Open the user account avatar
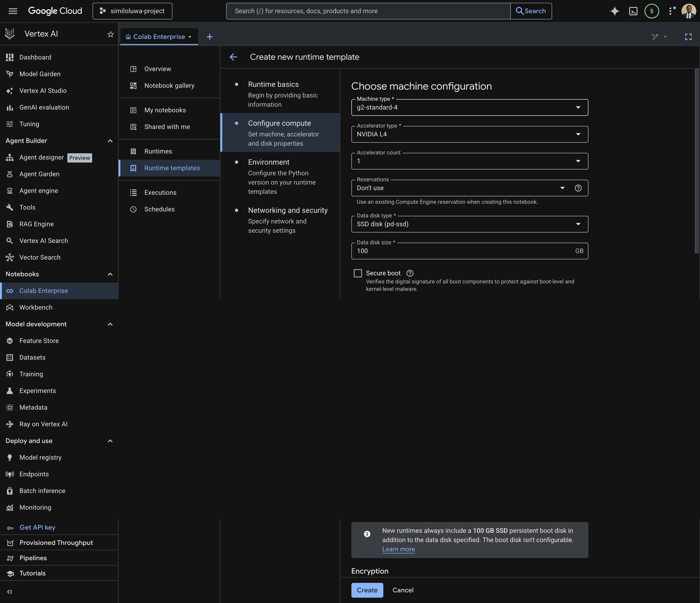700x603 pixels. tap(688, 11)
